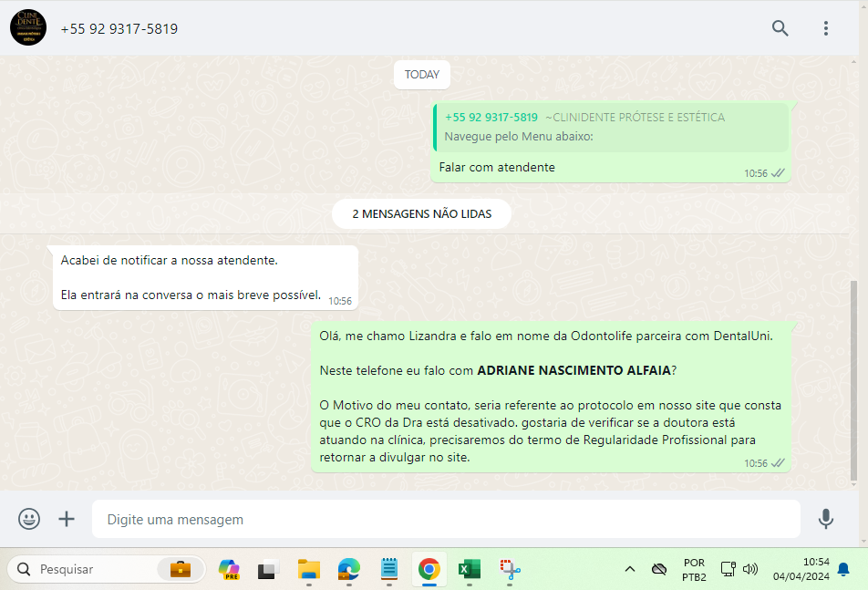
Task: Open the three-dot chat menu
Action: click(826, 28)
